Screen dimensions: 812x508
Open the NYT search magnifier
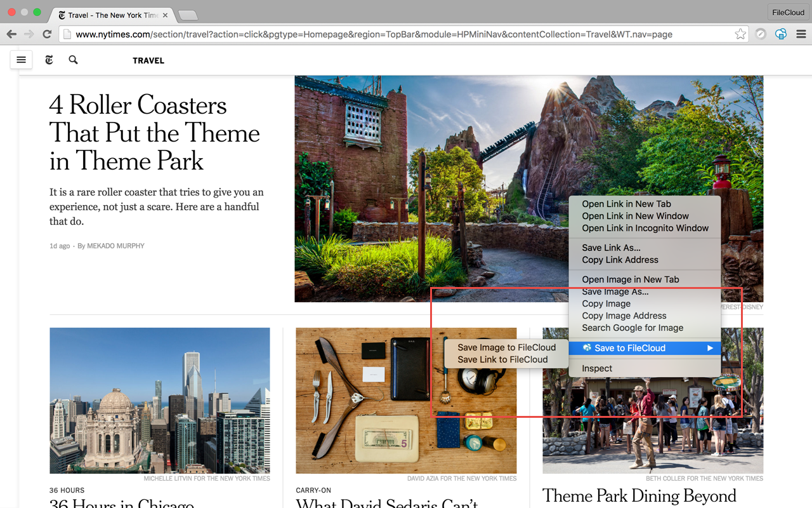click(x=74, y=60)
